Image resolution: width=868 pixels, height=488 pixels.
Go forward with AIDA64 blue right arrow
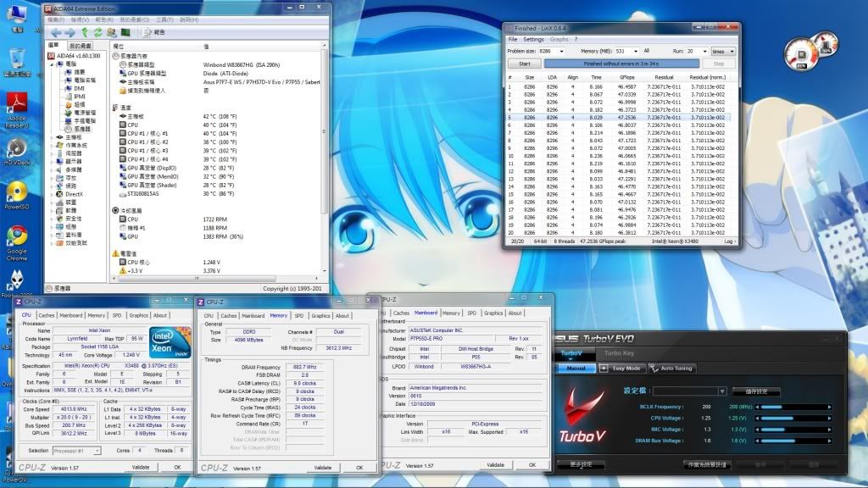click(70, 33)
